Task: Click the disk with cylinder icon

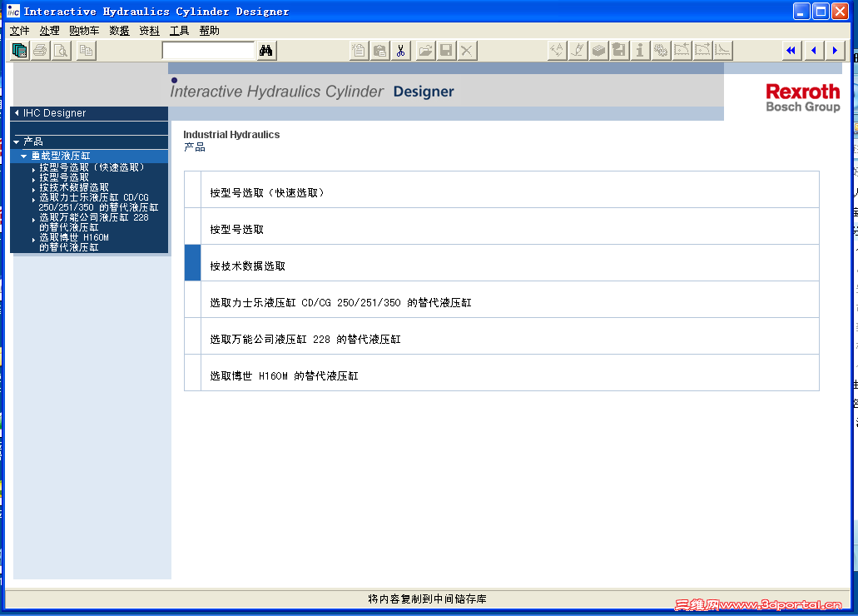Action: click(619, 51)
